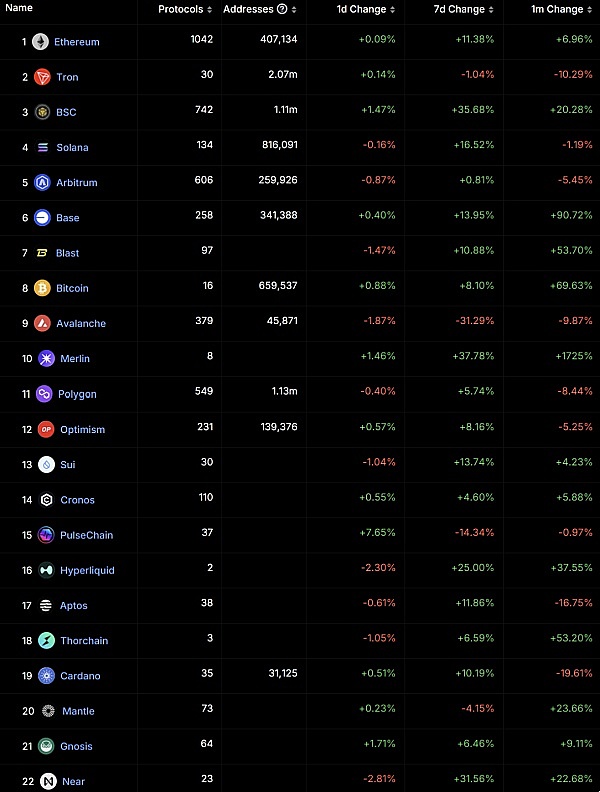Screen dimensions: 600x792
Task: Click the Hyperliquid chain logo
Action: [46, 570]
